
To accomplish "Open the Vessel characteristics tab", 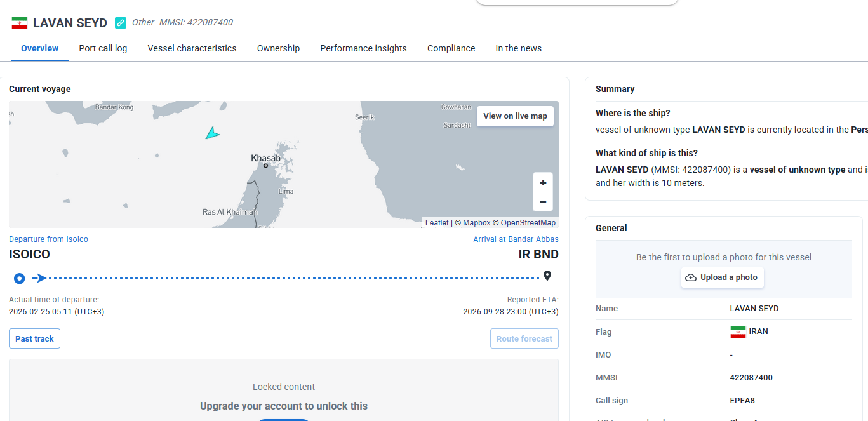I will point(192,48).
